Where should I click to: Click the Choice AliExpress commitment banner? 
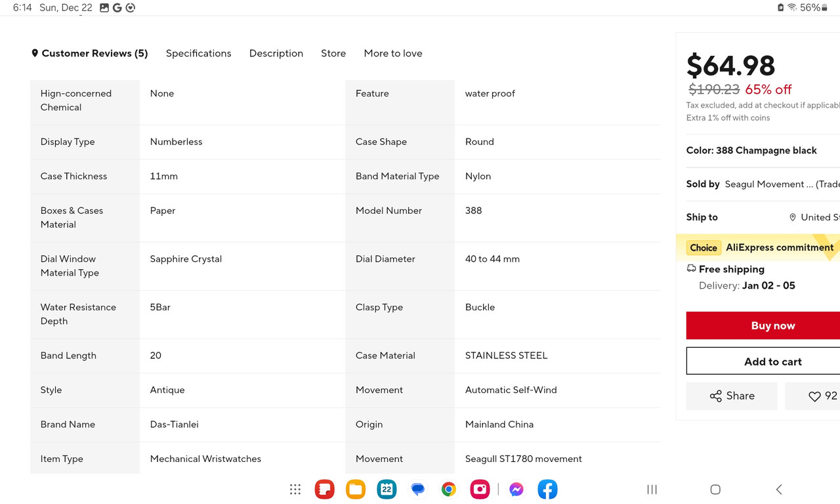click(x=758, y=247)
